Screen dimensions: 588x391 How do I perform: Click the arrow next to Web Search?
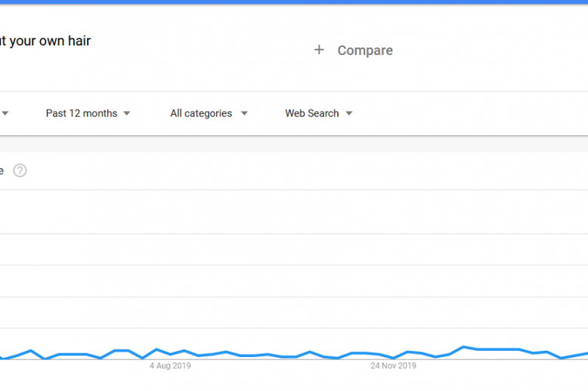click(348, 114)
